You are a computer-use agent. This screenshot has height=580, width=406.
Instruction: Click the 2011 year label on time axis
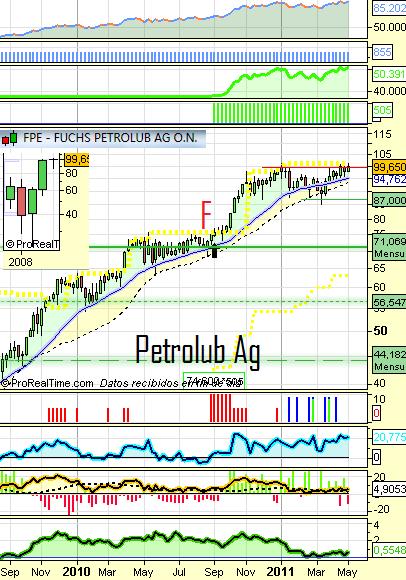tap(280, 571)
